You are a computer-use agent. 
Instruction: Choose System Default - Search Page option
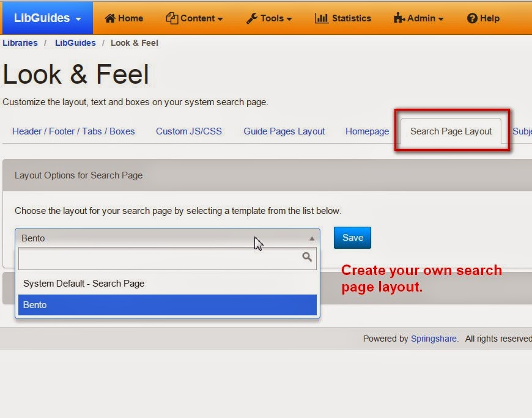point(168,284)
